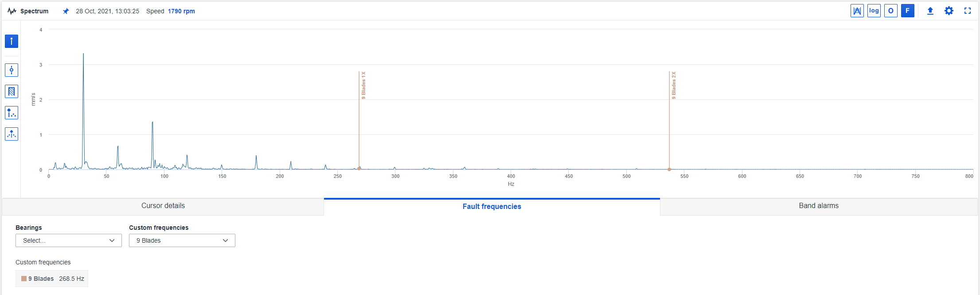Click the single cursor tool icon
This screenshot has height=295, width=980.
click(12, 70)
